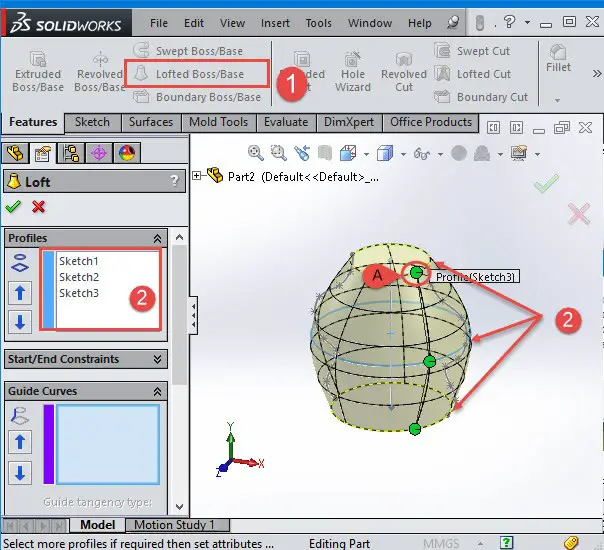Pin the menu bar with pushpin icon
The image size is (604, 550).
tap(453, 22)
